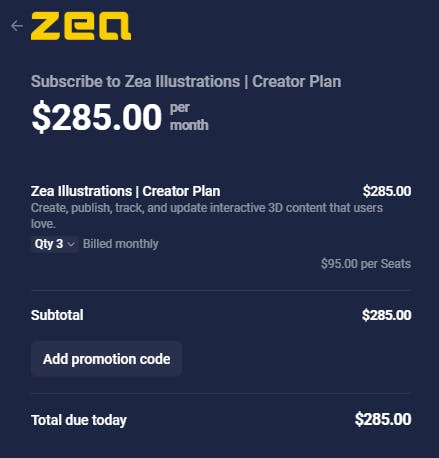Select the Subscribe to Zea Illustrations heading
The image size is (439, 458).
[x=186, y=82]
